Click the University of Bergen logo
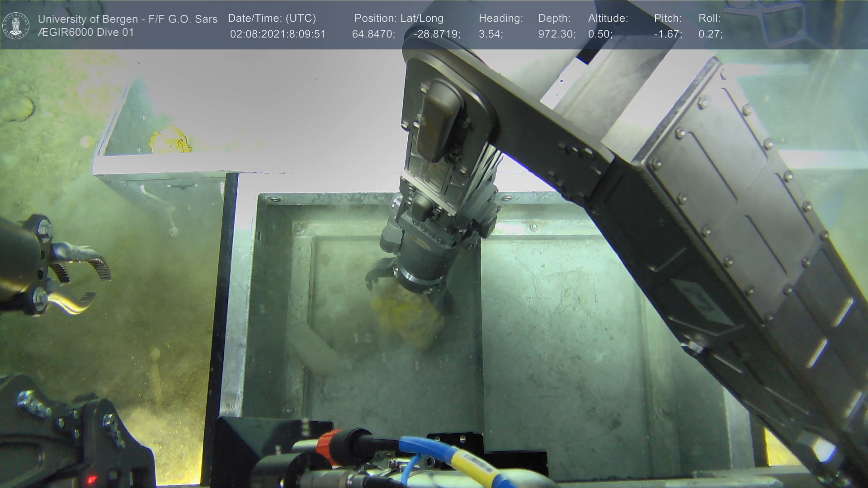868x488 pixels. click(16, 25)
